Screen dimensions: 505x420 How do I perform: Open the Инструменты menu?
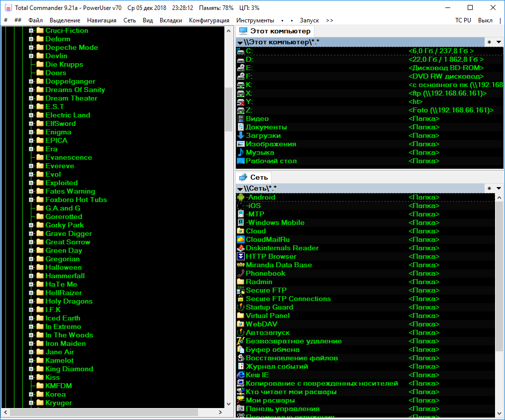255,20
